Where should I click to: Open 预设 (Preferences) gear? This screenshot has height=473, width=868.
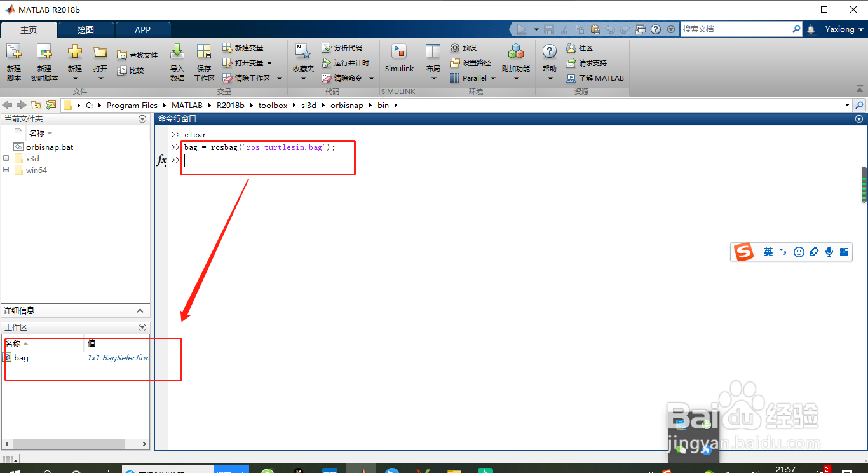click(x=463, y=48)
